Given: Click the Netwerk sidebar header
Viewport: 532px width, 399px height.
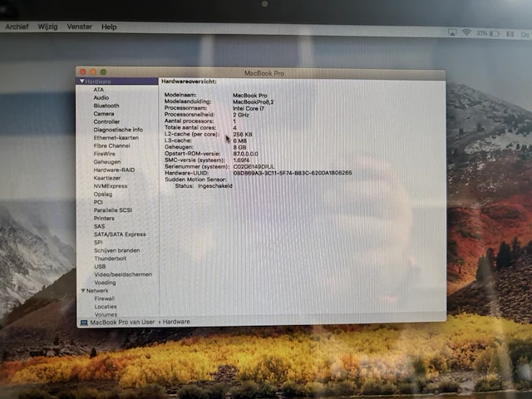Looking at the screenshot, I should [x=97, y=290].
